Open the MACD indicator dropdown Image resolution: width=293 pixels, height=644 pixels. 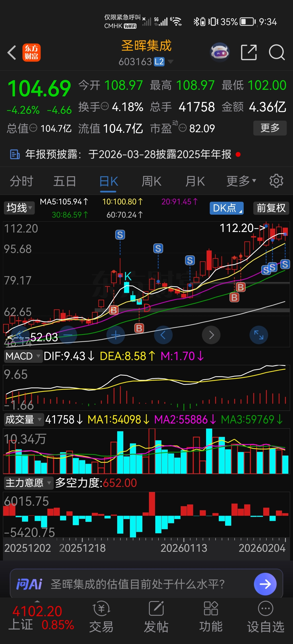(x=23, y=356)
